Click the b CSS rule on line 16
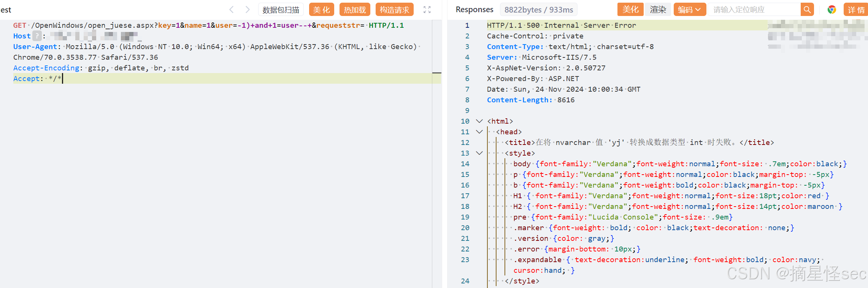The image size is (868, 288). pyautogui.click(x=669, y=185)
